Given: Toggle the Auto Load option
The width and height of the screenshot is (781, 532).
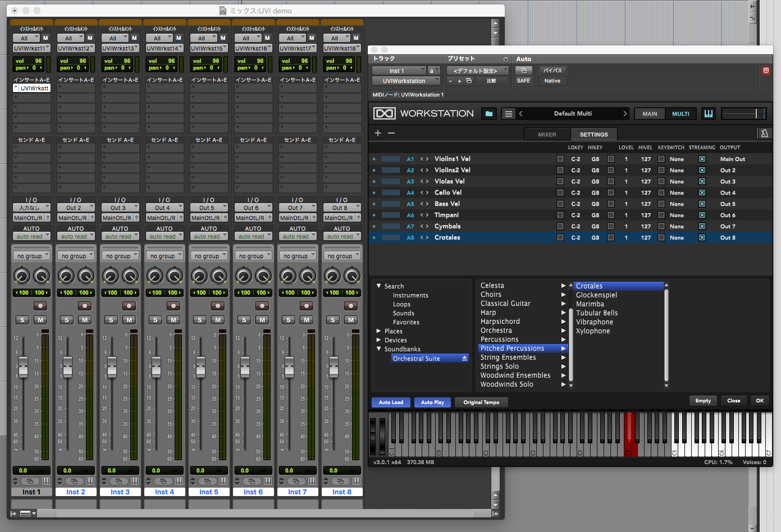Looking at the screenshot, I should [391, 402].
